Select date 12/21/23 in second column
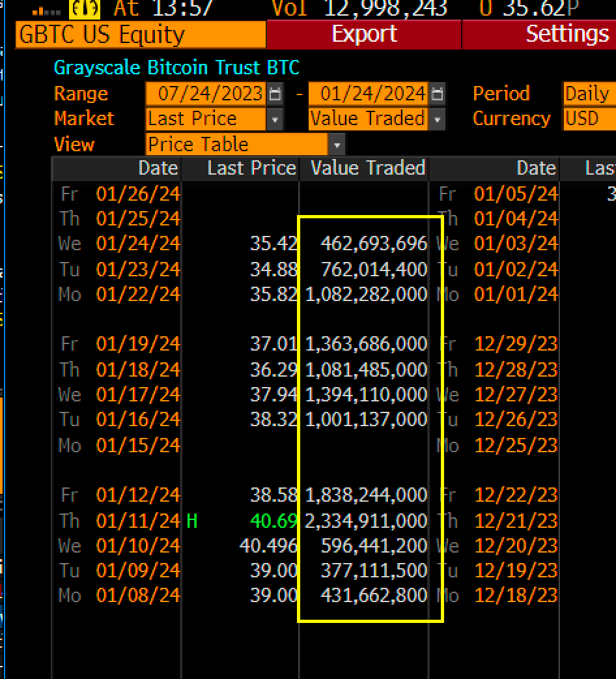 pos(516,521)
